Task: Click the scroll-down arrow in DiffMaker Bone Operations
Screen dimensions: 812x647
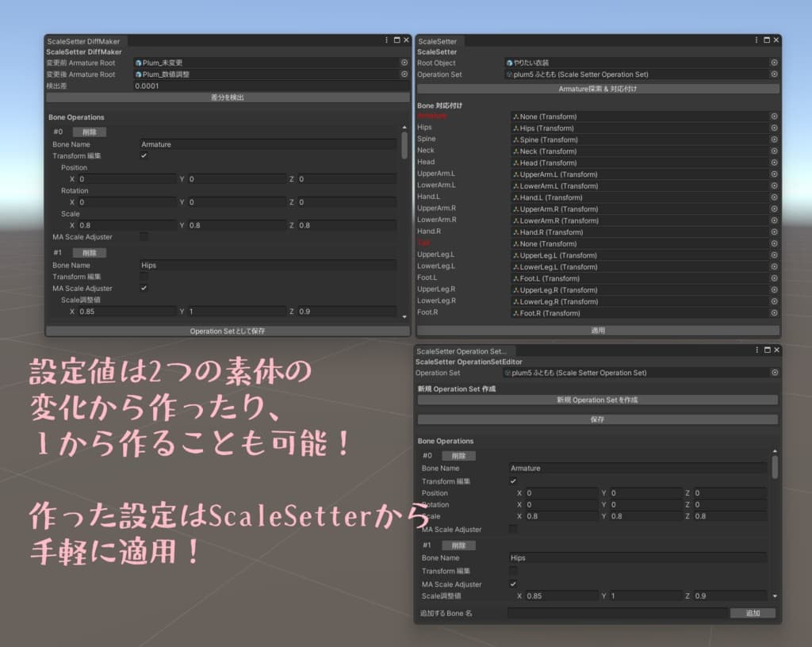Action: coord(404,316)
